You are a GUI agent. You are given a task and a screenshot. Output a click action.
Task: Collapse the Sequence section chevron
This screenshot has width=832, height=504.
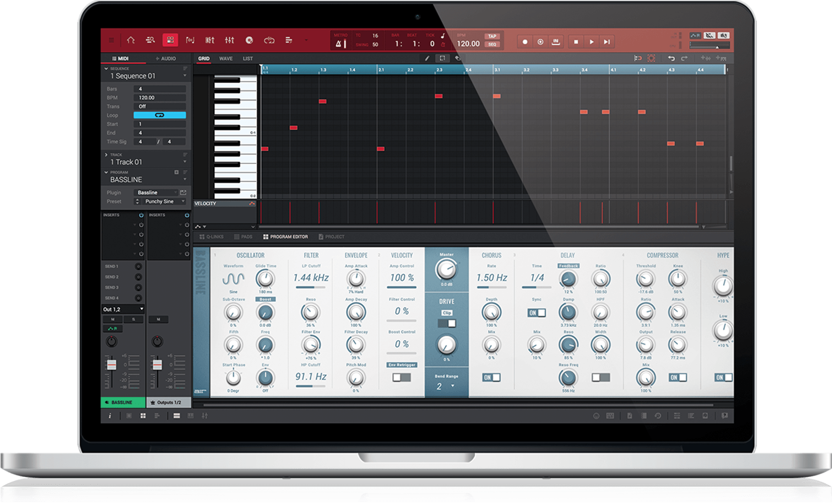(x=106, y=68)
